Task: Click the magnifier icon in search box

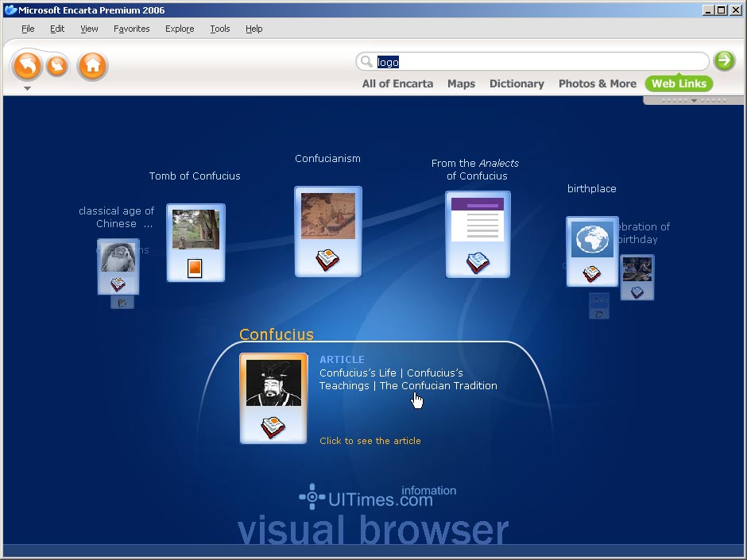Action: point(366,61)
